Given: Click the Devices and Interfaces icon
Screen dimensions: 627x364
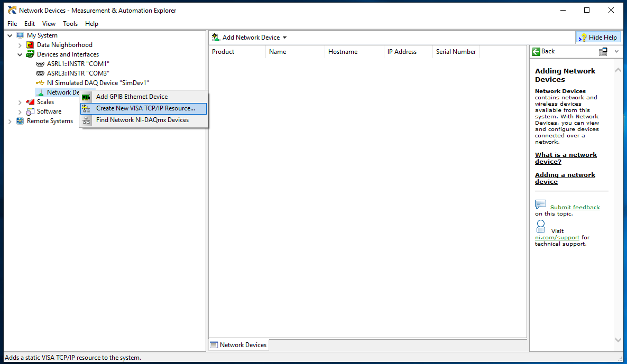Looking at the screenshot, I should click(x=30, y=54).
